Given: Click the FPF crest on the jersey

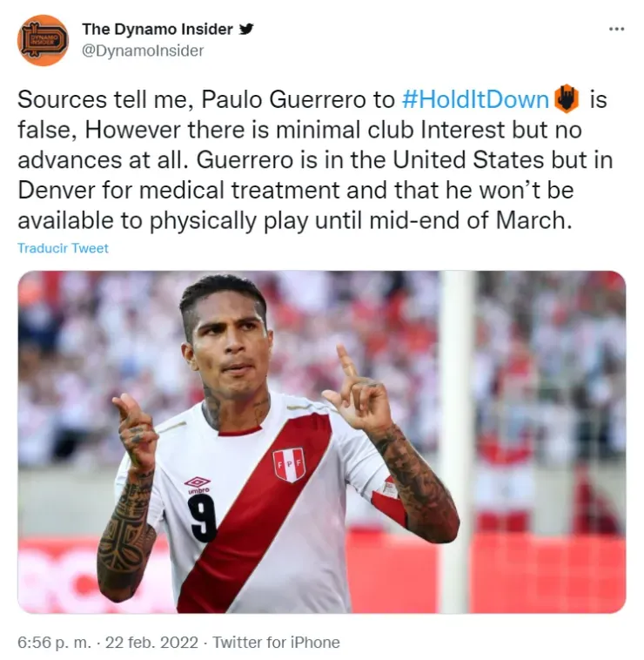Looking at the screenshot, I should pos(289,464).
